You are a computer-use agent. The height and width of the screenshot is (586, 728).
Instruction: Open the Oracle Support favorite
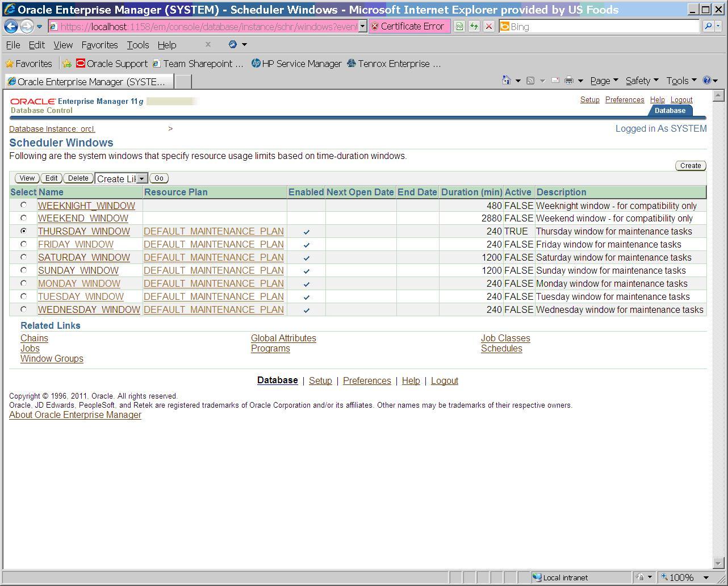112,64
